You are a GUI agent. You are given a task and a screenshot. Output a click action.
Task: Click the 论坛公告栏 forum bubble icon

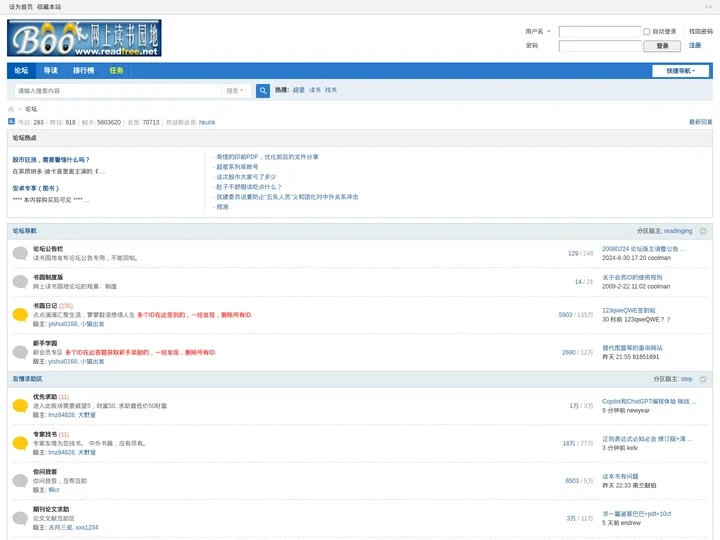20,253
